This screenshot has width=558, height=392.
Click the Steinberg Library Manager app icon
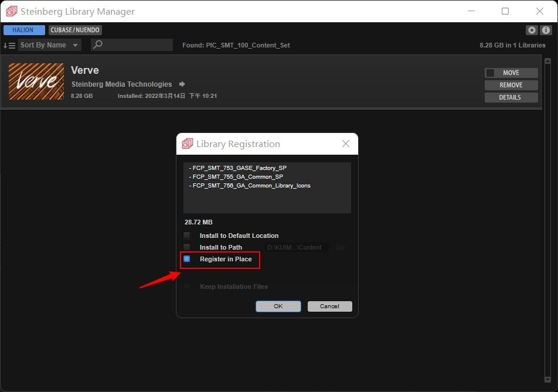click(11, 11)
